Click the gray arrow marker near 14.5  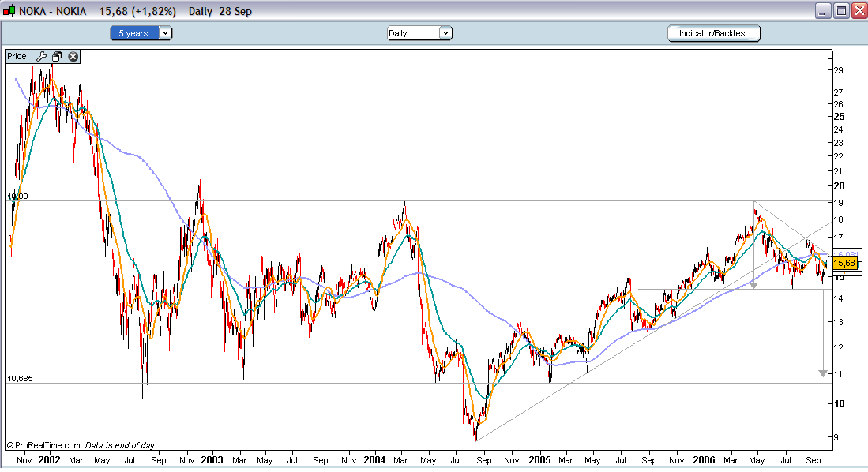(x=753, y=285)
